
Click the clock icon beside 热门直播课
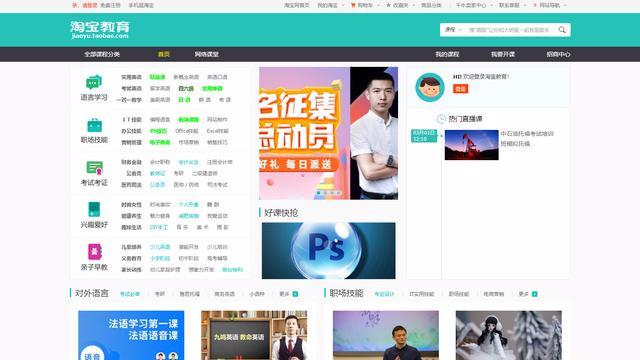coord(441,119)
